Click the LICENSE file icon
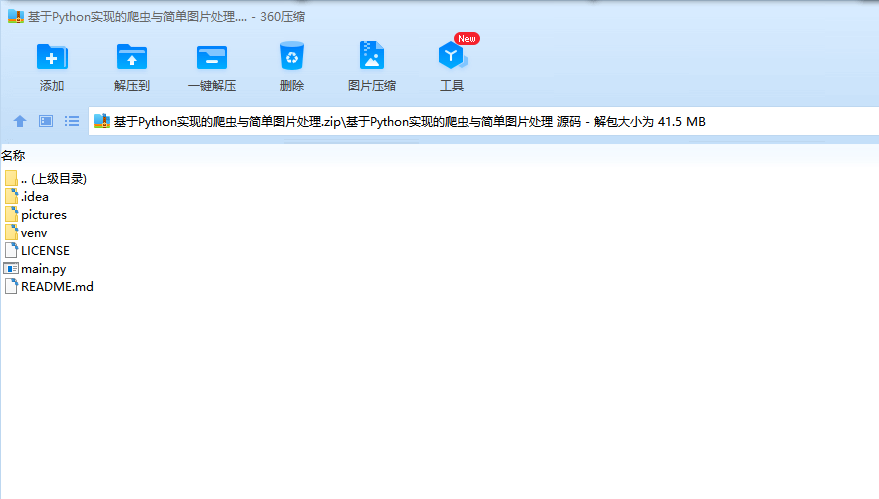The width and height of the screenshot is (879, 499). pos(11,250)
